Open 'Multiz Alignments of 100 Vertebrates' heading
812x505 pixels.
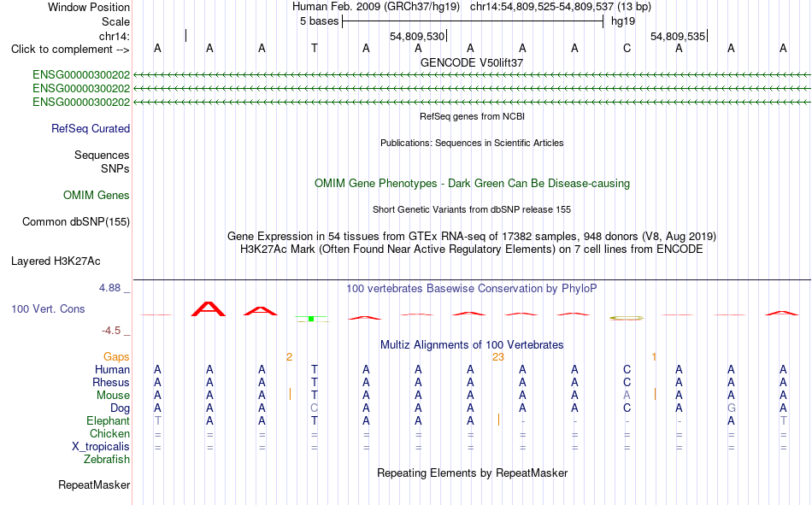click(472, 345)
